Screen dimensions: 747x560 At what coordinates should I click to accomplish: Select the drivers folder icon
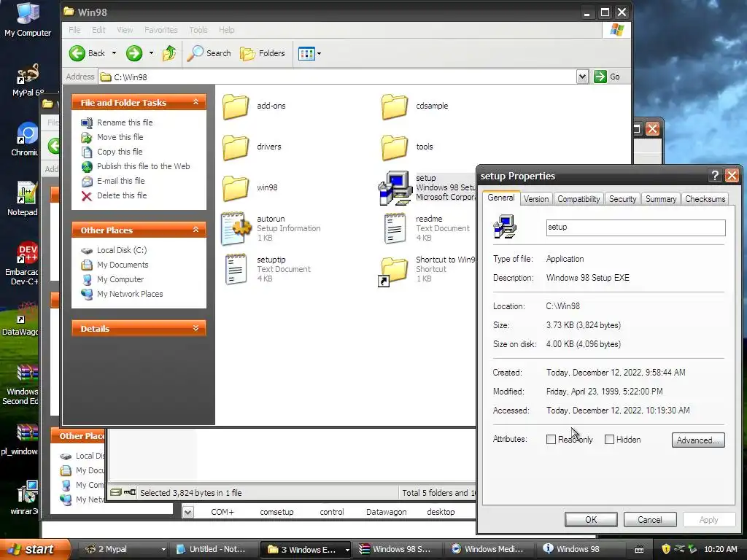point(236,147)
